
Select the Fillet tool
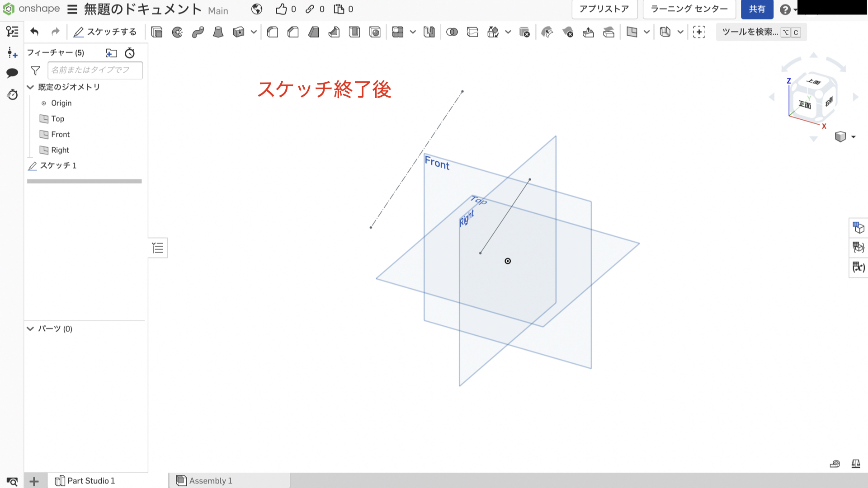pyautogui.click(x=273, y=32)
